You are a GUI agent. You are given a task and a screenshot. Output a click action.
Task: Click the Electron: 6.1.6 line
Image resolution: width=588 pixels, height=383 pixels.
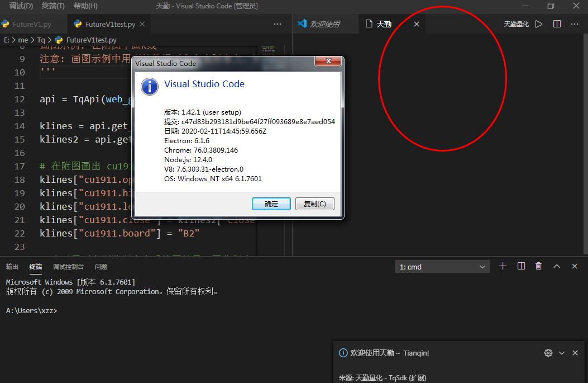coord(187,140)
